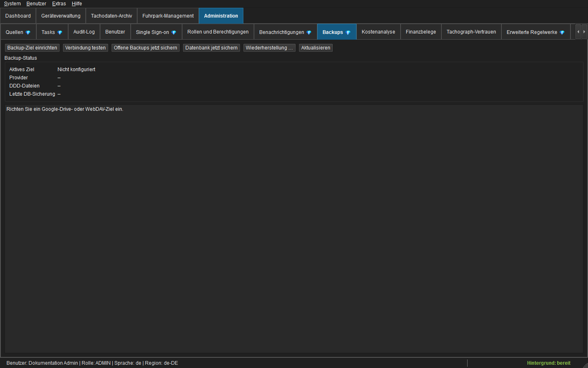This screenshot has height=368, width=588.
Task: Open the System menu
Action: 12,4
